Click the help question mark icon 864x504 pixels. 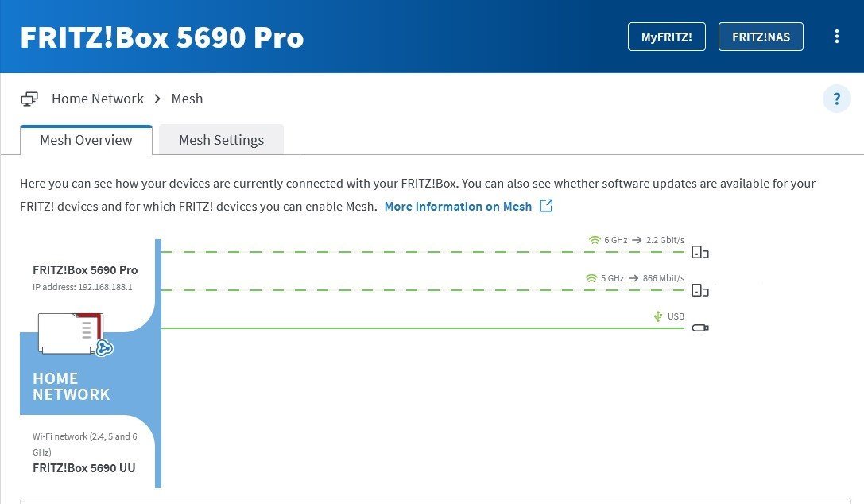point(836,99)
